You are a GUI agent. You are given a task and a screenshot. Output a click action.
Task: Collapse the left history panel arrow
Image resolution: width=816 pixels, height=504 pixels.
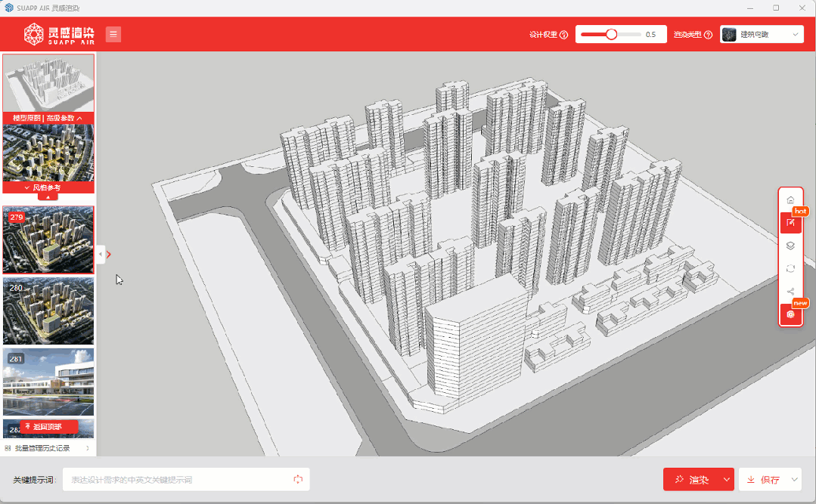(x=101, y=255)
